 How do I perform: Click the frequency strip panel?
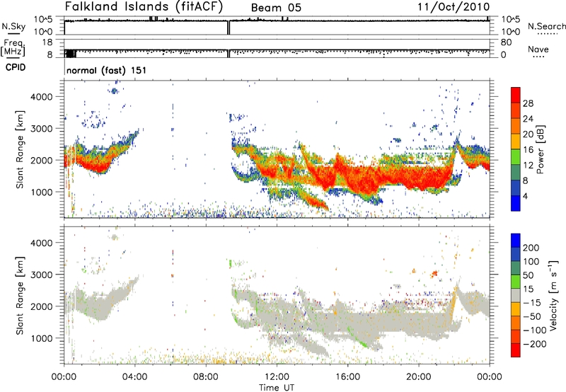pos(277,48)
